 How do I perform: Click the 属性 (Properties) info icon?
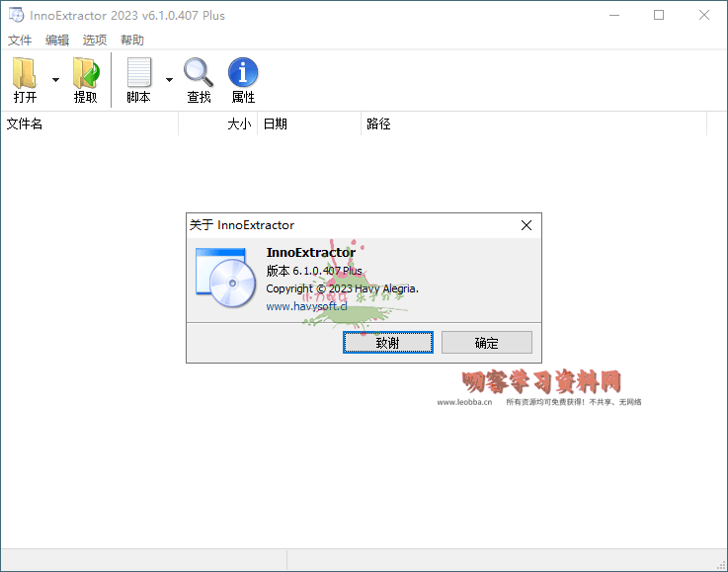click(243, 73)
